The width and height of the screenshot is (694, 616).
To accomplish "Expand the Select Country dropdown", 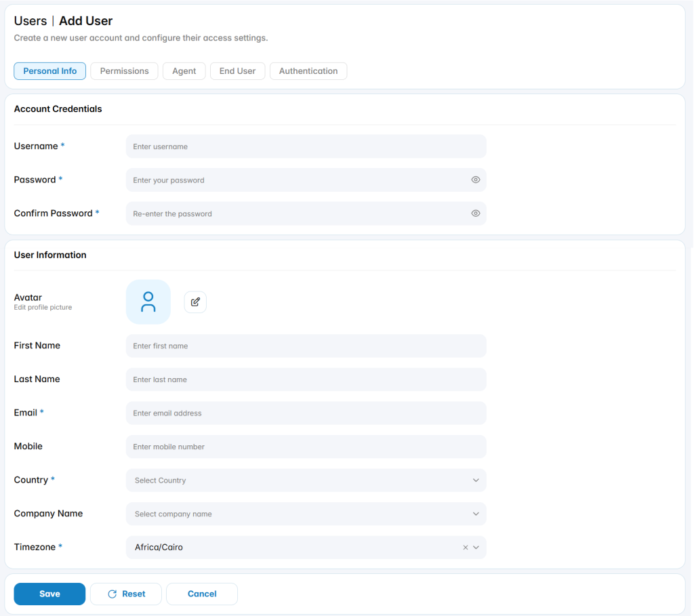I will [x=306, y=480].
